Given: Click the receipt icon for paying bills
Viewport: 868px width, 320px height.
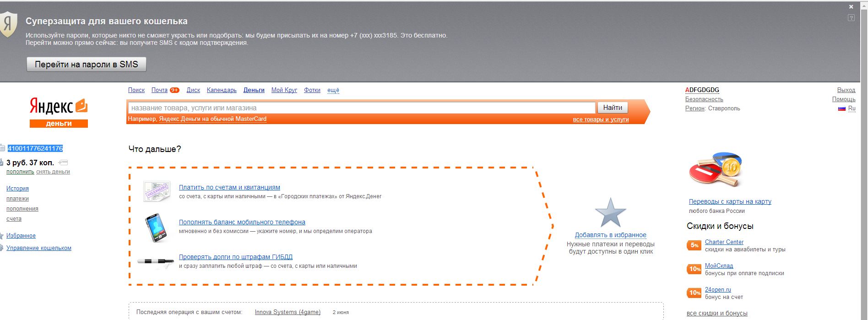Looking at the screenshot, I should [157, 191].
